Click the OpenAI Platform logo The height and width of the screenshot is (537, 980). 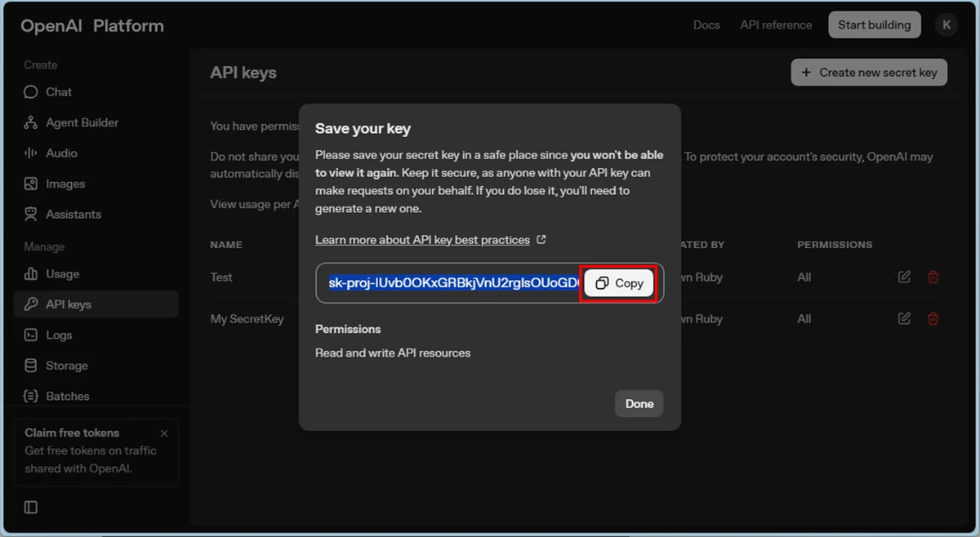(x=92, y=26)
